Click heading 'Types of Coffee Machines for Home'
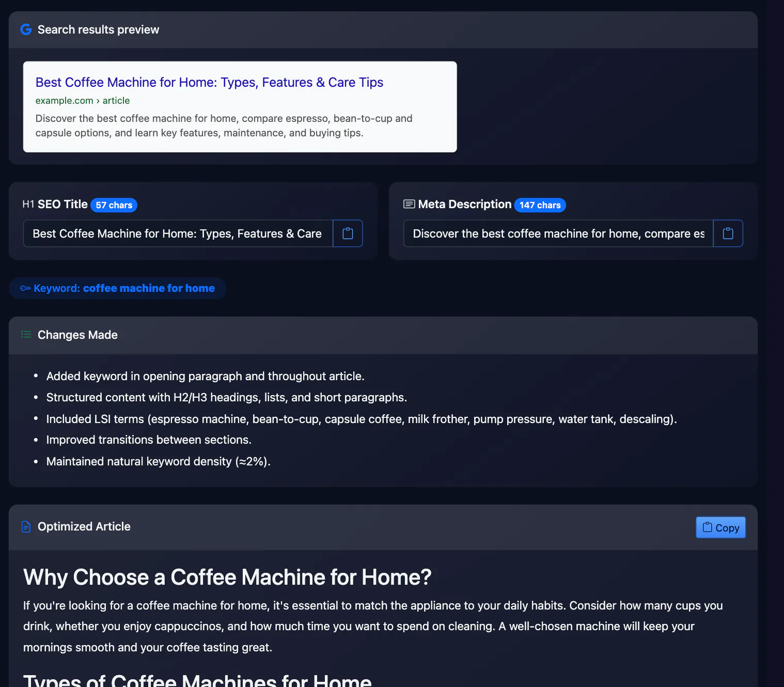This screenshot has height=687, width=784. tap(197, 680)
